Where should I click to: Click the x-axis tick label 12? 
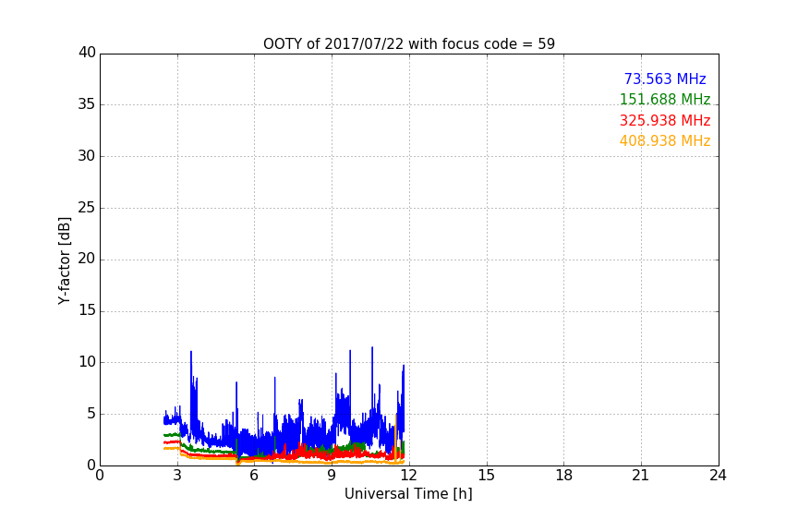point(408,476)
